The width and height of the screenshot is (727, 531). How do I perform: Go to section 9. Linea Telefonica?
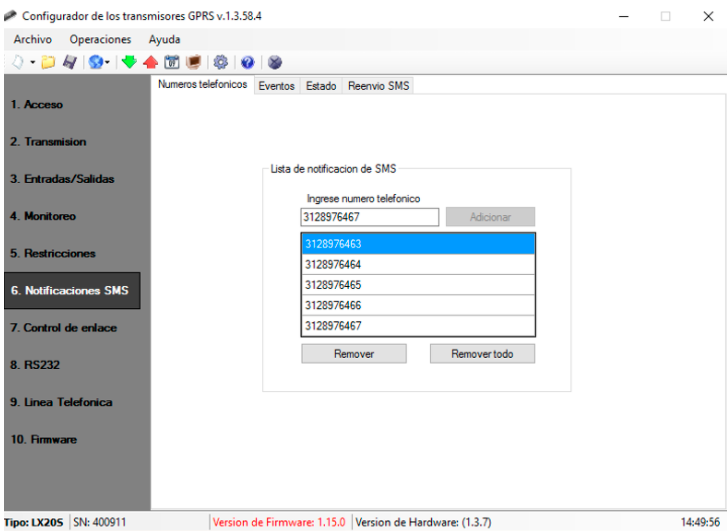(x=61, y=402)
